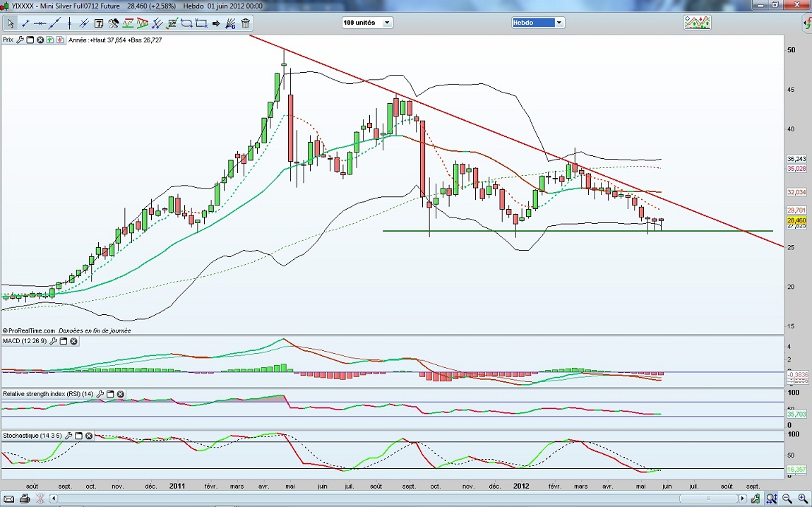Expand the side panel arrow at right edge

pos(807,24)
